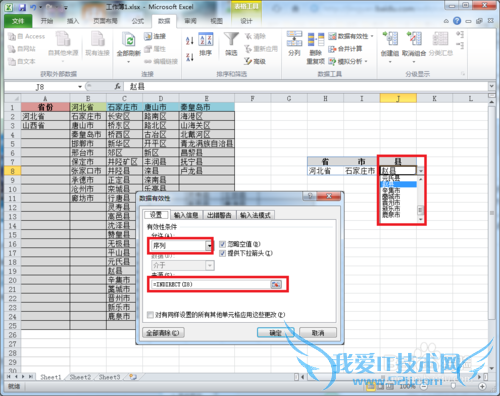
Task: Sort ascending with the A-Z icon
Action: [x=189, y=40]
